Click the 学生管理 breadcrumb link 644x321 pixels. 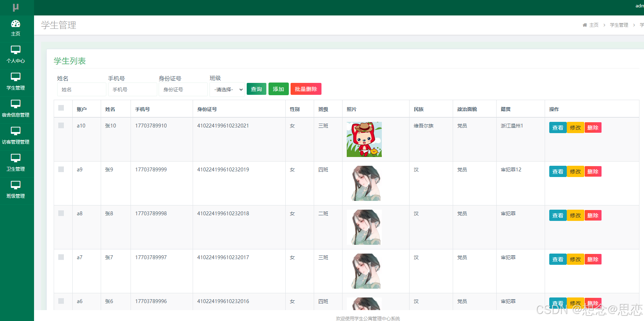619,25
